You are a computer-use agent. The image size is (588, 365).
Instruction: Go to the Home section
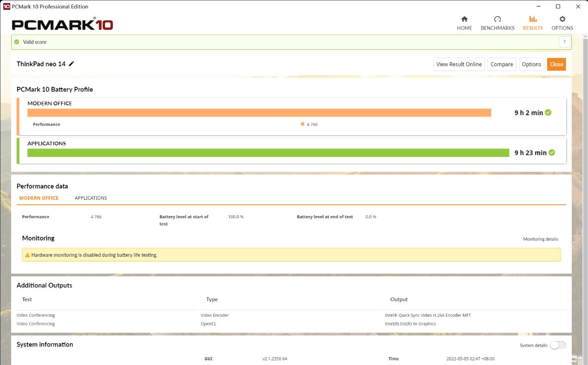click(x=464, y=23)
